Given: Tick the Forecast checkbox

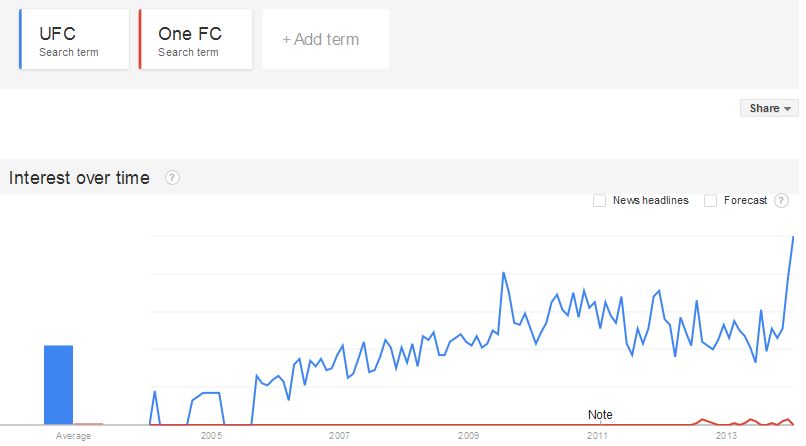Looking at the screenshot, I should 710,200.
